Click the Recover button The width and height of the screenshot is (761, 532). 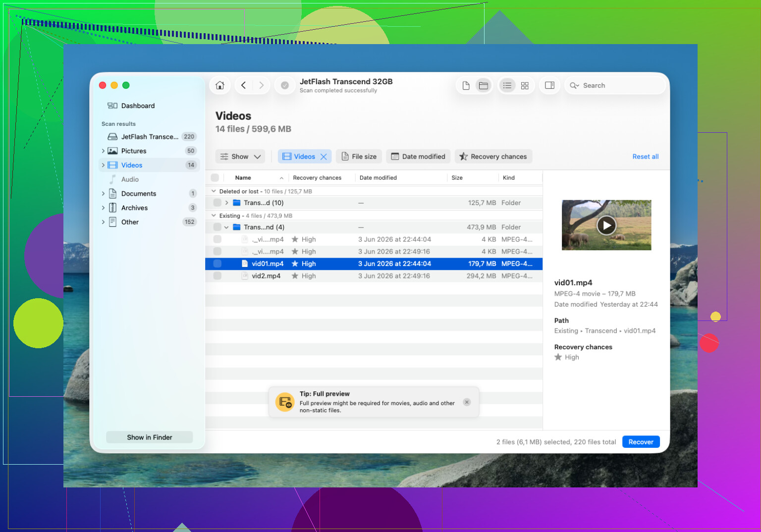click(641, 442)
